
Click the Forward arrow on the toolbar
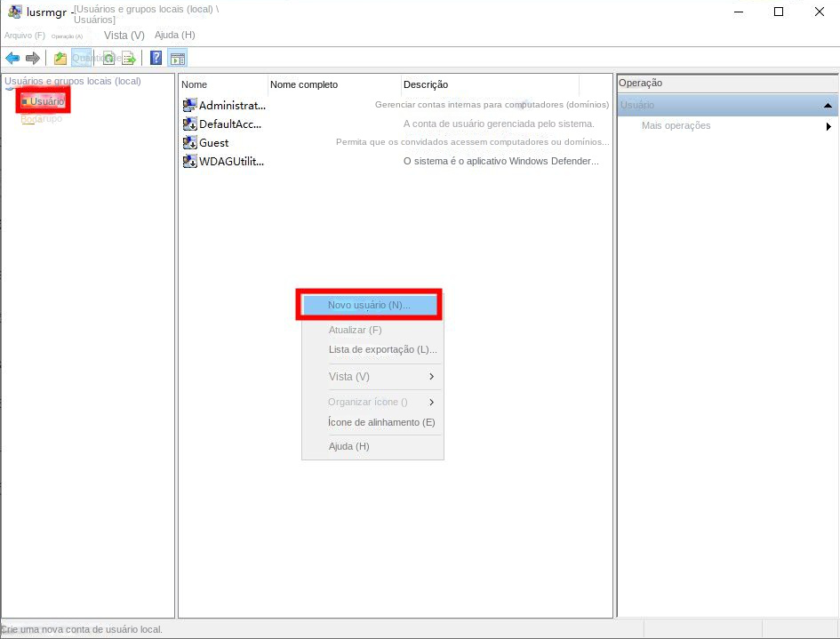(x=32, y=58)
